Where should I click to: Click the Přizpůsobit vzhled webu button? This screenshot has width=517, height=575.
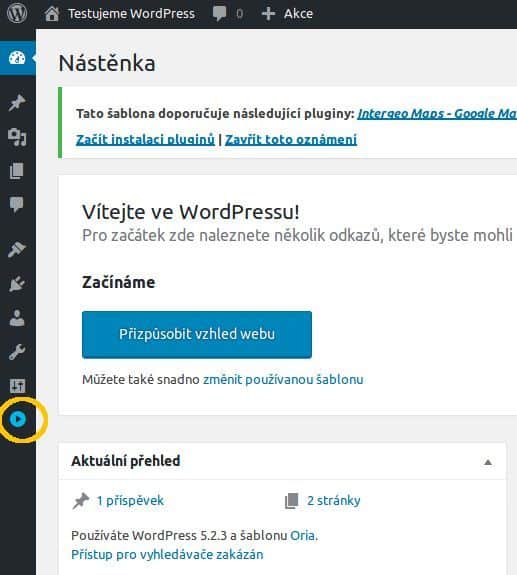(x=197, y=334)
